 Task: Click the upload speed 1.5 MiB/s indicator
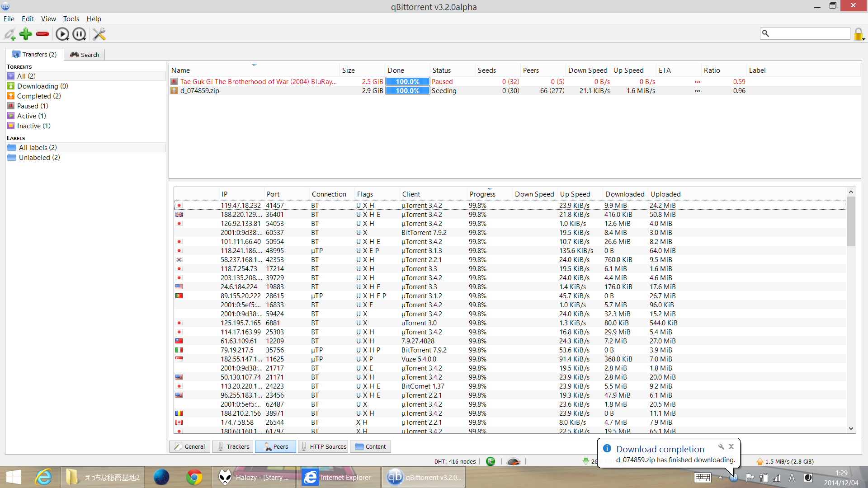(x=785, y=461)
